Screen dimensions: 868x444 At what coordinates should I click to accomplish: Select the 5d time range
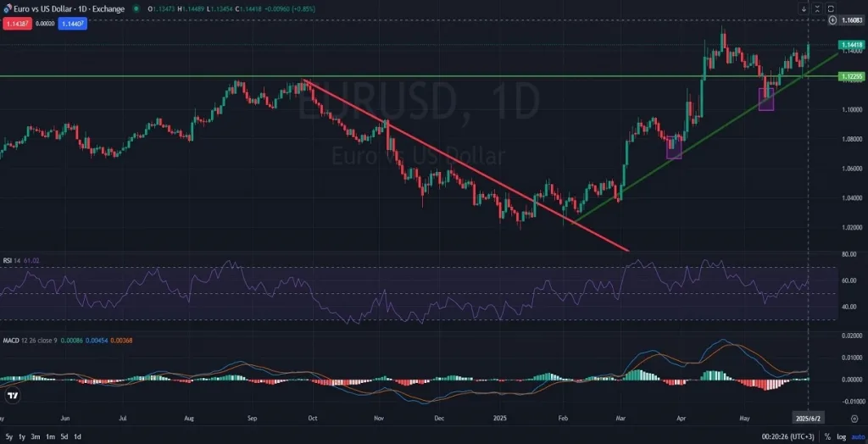64,437
